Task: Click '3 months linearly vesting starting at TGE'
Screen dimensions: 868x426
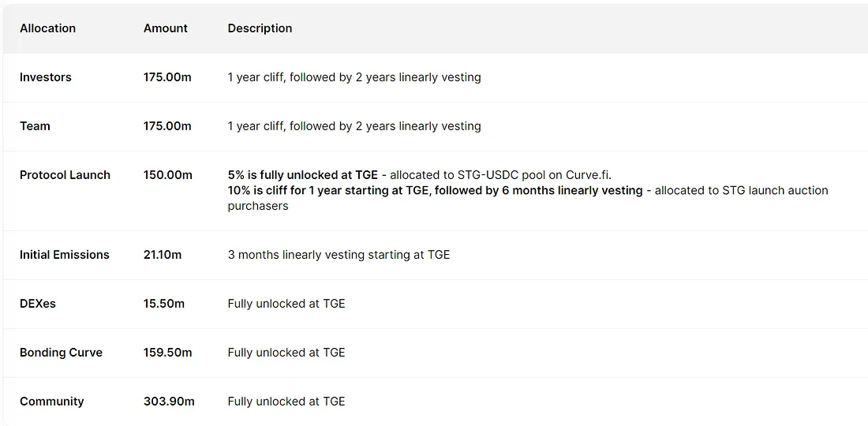Action: (339, 255)
